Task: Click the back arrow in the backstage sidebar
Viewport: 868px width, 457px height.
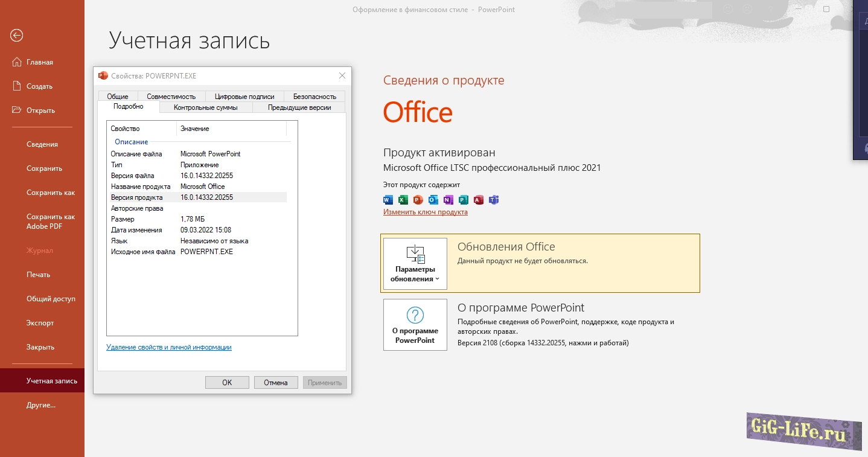Action: 16,36
